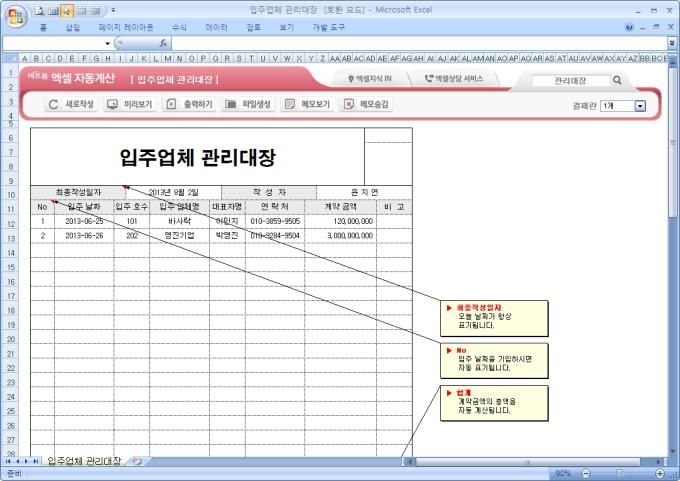This screenshot has height=481, width=680.
Task: Click the horizontal scrollbar track
Action: 534,462
